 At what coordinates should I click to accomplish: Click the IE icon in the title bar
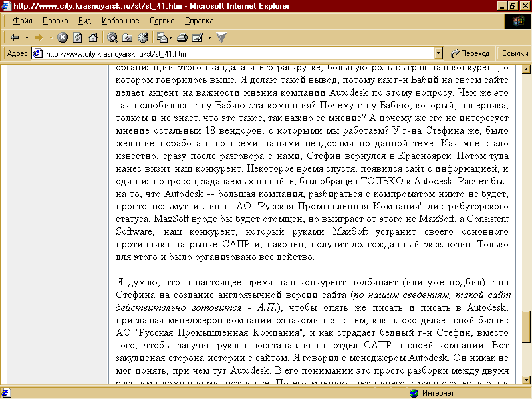(6, 6)
